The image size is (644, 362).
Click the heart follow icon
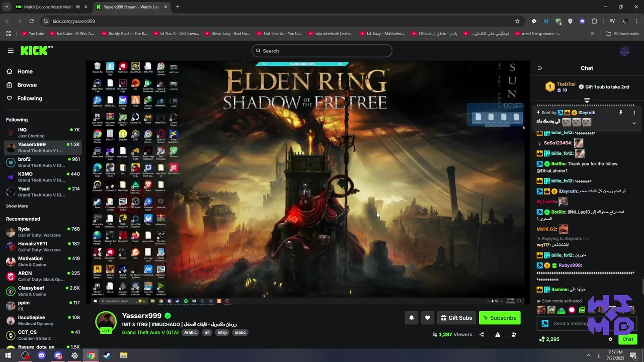428,318
